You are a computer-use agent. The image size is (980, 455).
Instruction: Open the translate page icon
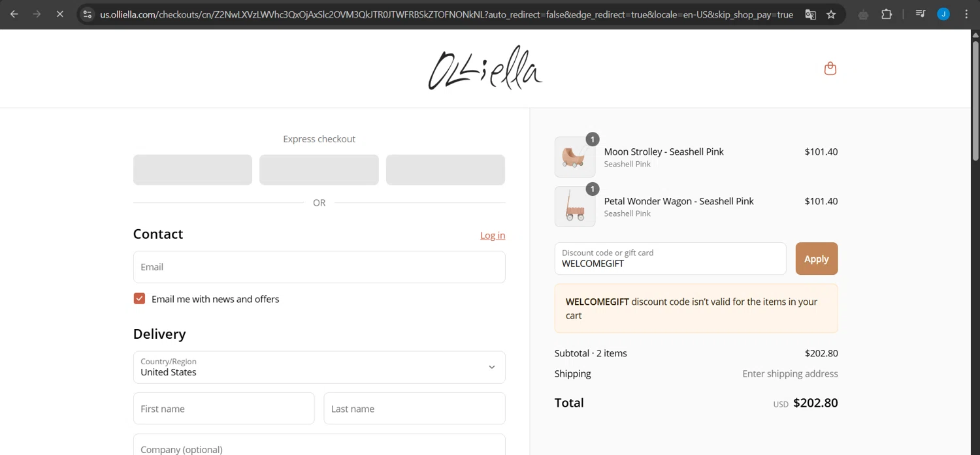coord(810,14)
